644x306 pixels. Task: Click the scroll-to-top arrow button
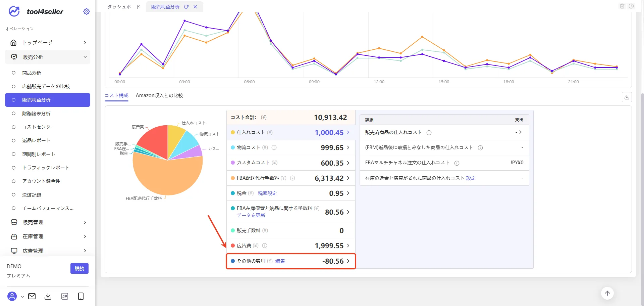click(607, 293)
